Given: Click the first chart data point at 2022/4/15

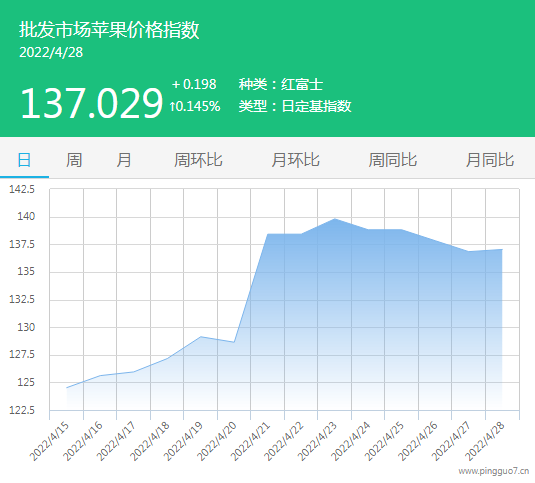Looking at the screenshot, I should tap(67, 388).
